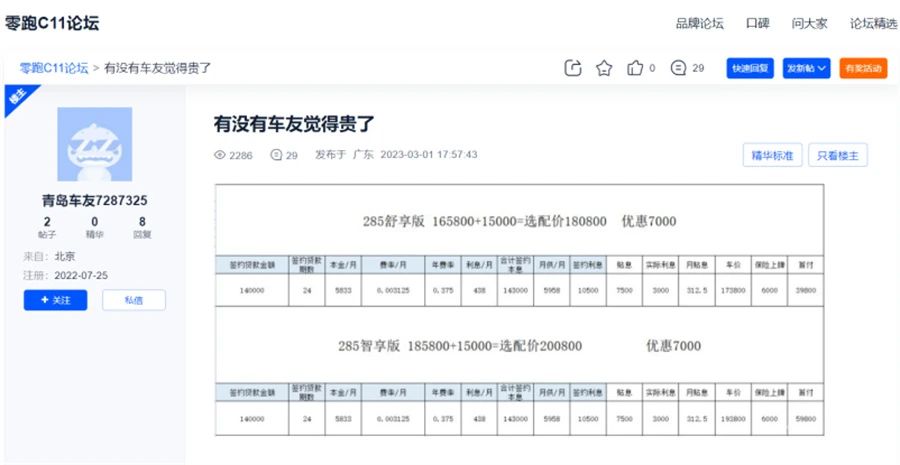900x465 pixels.
Task: Select the 论坛精选 nav item
Action: click(873, 23)
